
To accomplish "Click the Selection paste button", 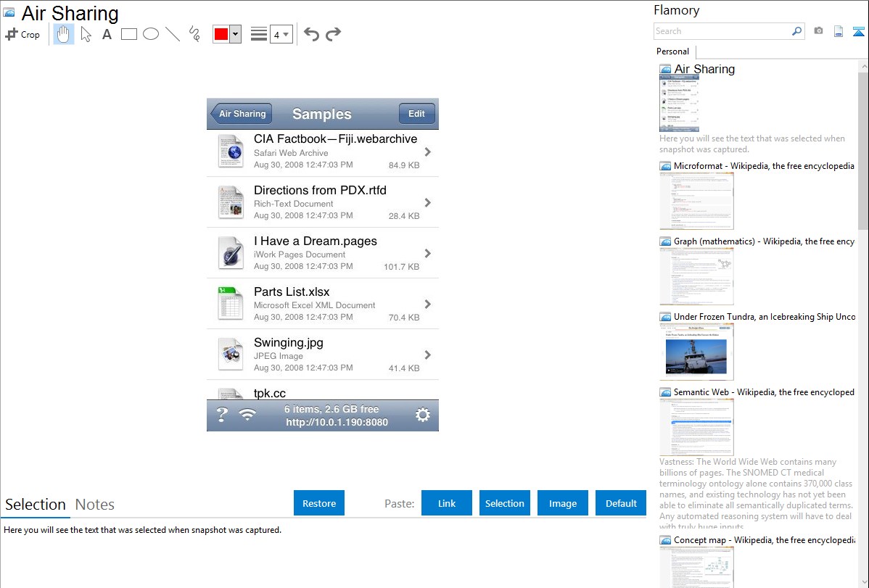I will (x=504, y=503).
